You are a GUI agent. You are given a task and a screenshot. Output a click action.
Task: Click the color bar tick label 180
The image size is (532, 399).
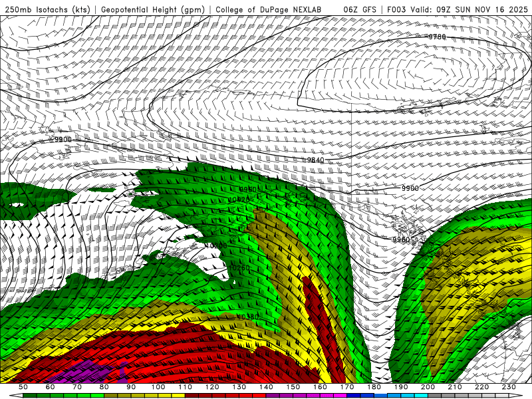(x=374, y=387)
